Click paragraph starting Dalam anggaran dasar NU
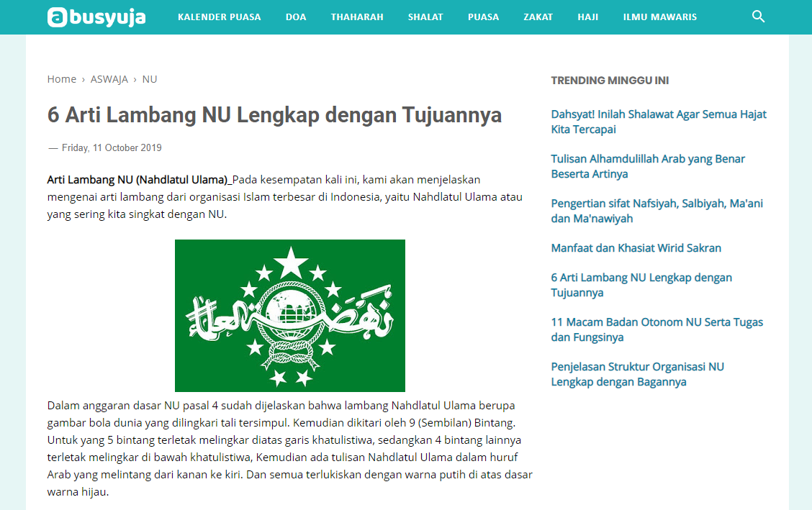 (x=290, y=448)
